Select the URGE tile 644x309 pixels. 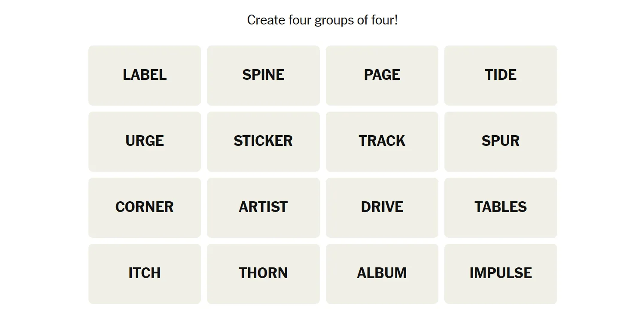coord(145,141)
